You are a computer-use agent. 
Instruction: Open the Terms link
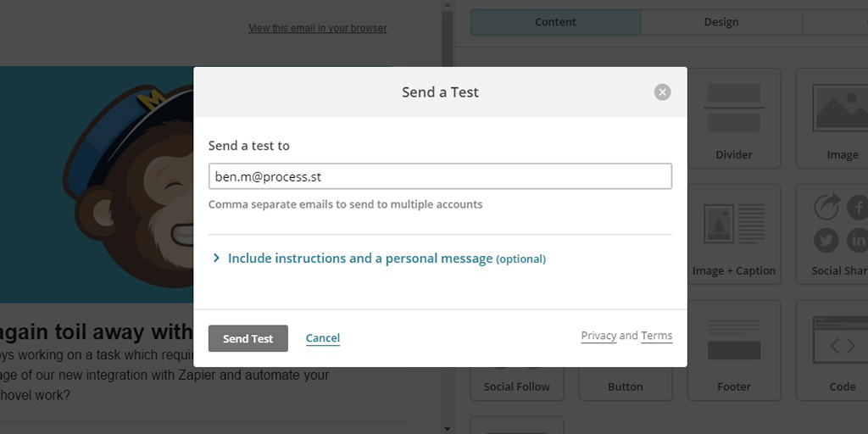[657, 336]
